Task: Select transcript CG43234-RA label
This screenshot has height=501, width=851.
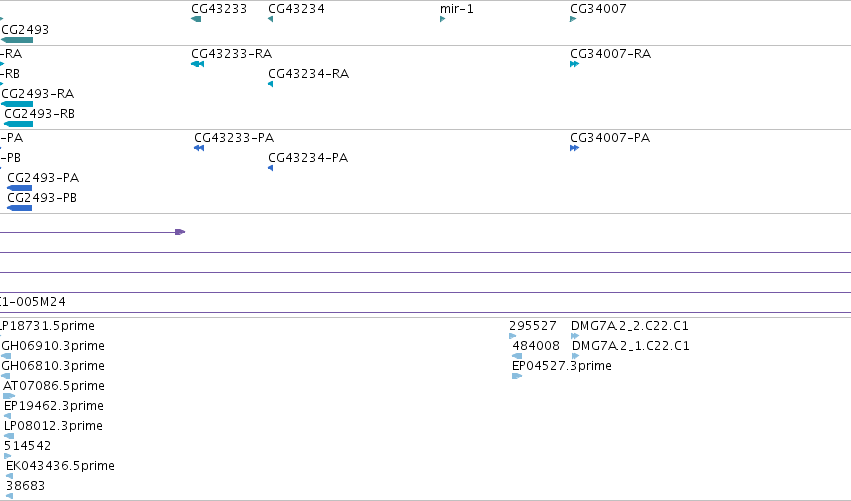Action: 308,74
